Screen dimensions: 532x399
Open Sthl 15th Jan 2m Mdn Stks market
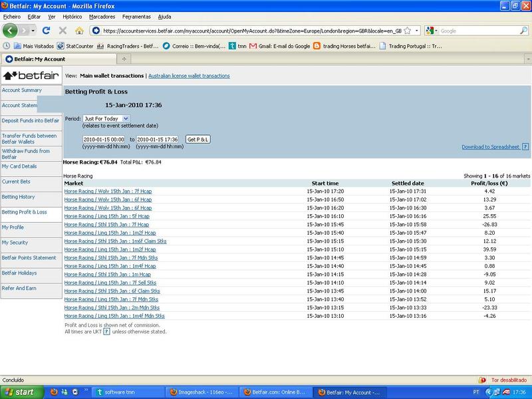coord(112,308)
